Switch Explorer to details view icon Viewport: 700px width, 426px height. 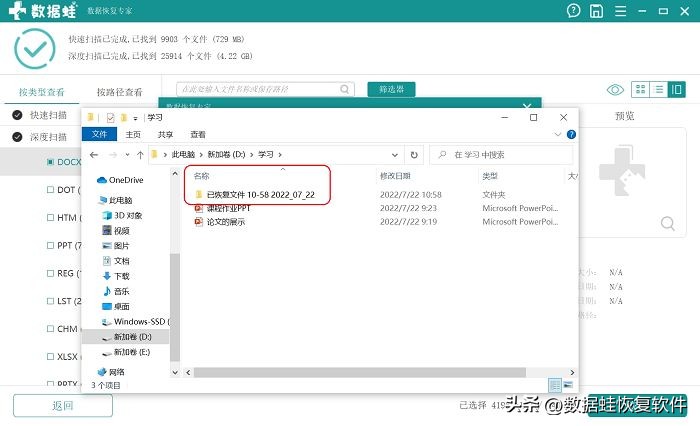pos(554,384)
